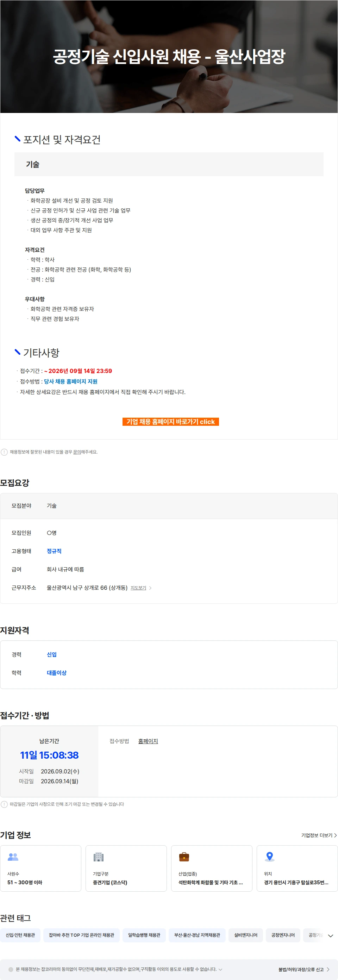Click the grey circle icon in copyright notice

click(11, 969)
